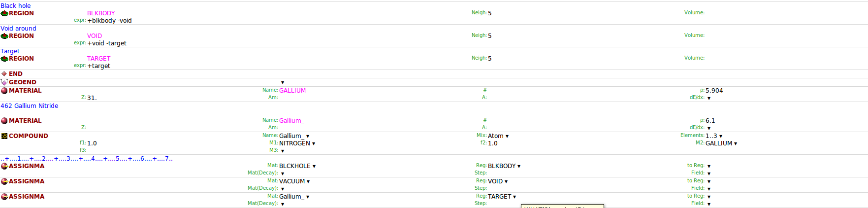The width and height of the screenshot is (868, 208).
Task: Select the GALLIUM material sphere icon
Action: 4,91
